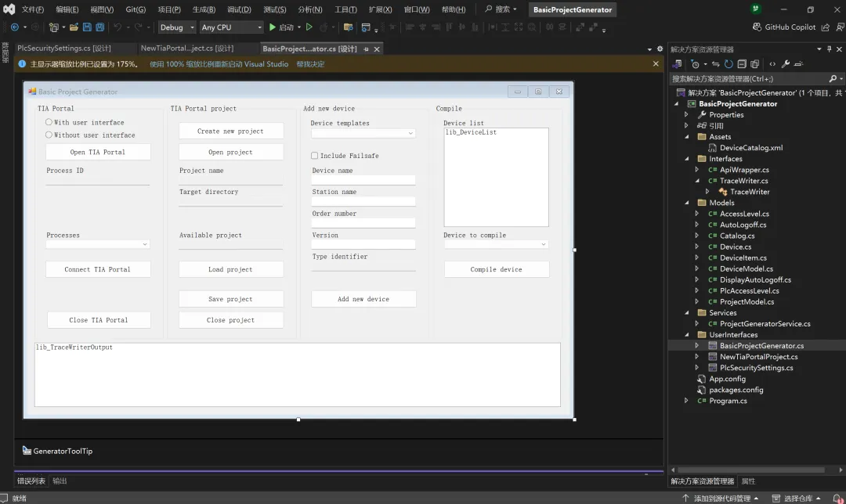The width and height of the screenshot is (846, 504).
Task: Open the 调试(D) menu
Action: [x=239, y=9]
